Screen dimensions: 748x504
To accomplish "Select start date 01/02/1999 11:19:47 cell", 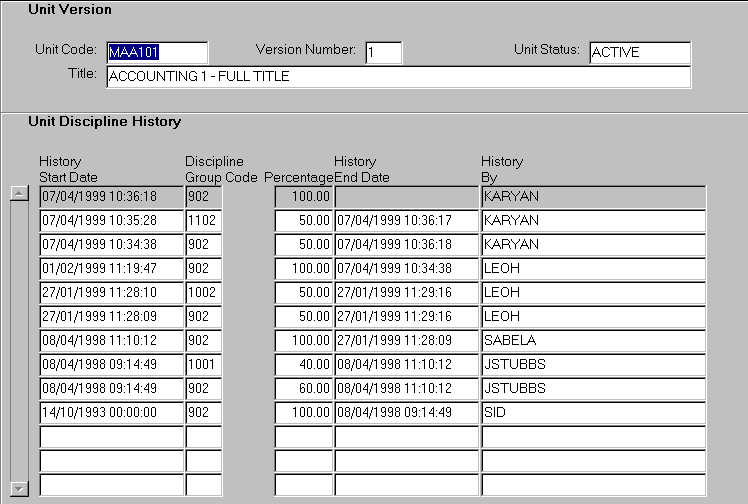I will (111, 269).
